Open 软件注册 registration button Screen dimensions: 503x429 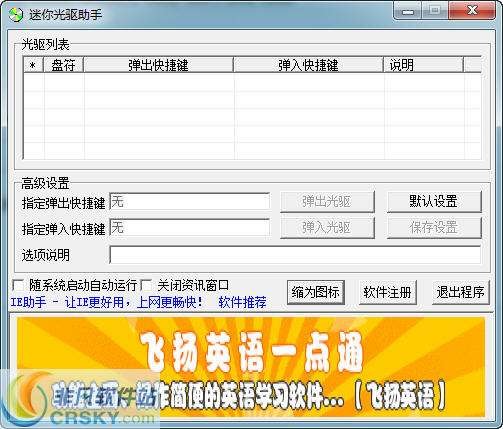pos(388,292)
